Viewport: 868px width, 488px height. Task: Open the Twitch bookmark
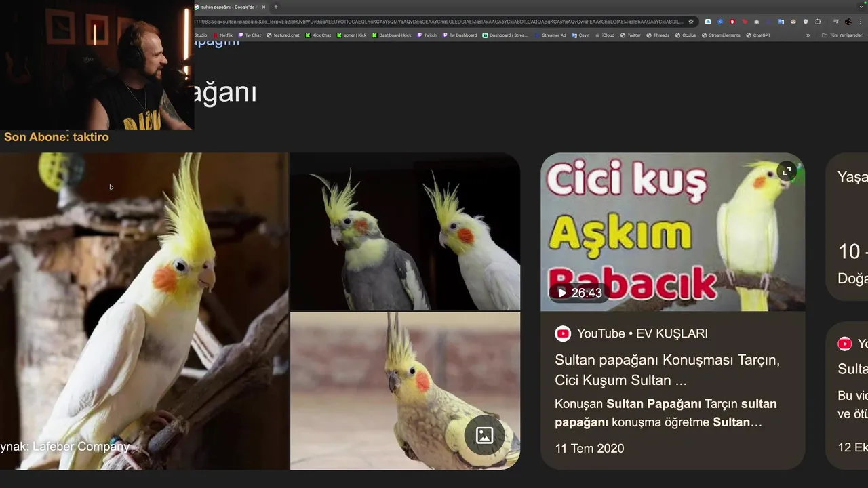click(427, 35)
